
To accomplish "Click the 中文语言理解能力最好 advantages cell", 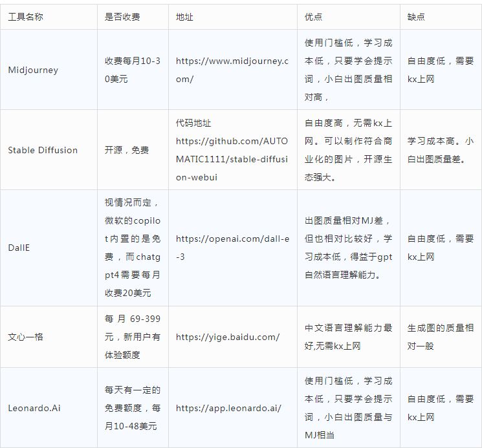I will click(x=348, y=337).
